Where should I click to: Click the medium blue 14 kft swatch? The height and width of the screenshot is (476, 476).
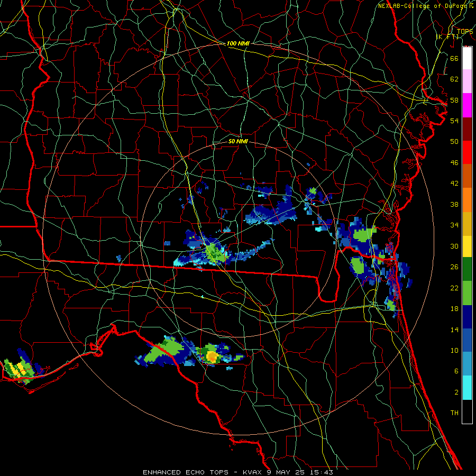pyautogui.click(x=467, y=341)
